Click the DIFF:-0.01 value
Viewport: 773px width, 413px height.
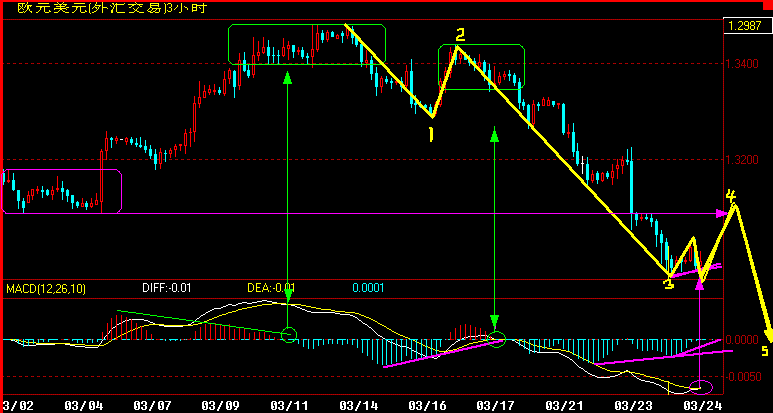(165, 288)
